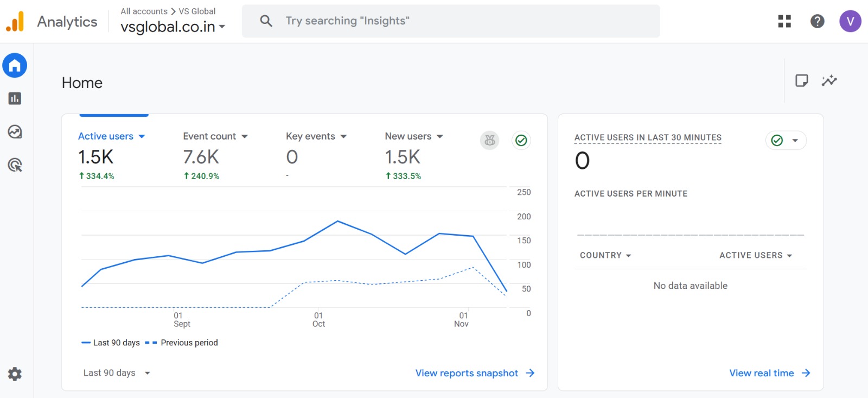Open the Reports bar chart icon
The image size is (868, 398).
pyautogui.click(x=15, y=99)
